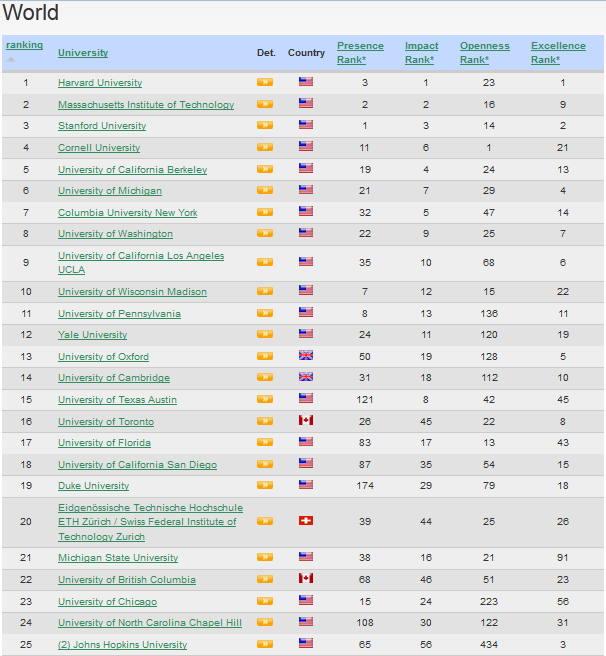Click details icon for University of Texas Austin
The width and height of the screenshot is (606, 656).
265,399
